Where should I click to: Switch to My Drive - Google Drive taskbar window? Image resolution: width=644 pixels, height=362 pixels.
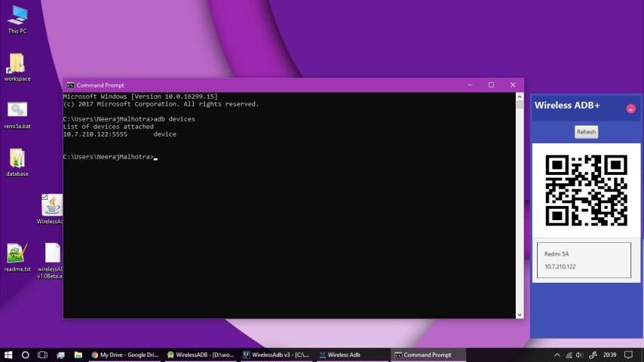pos(125,354)
